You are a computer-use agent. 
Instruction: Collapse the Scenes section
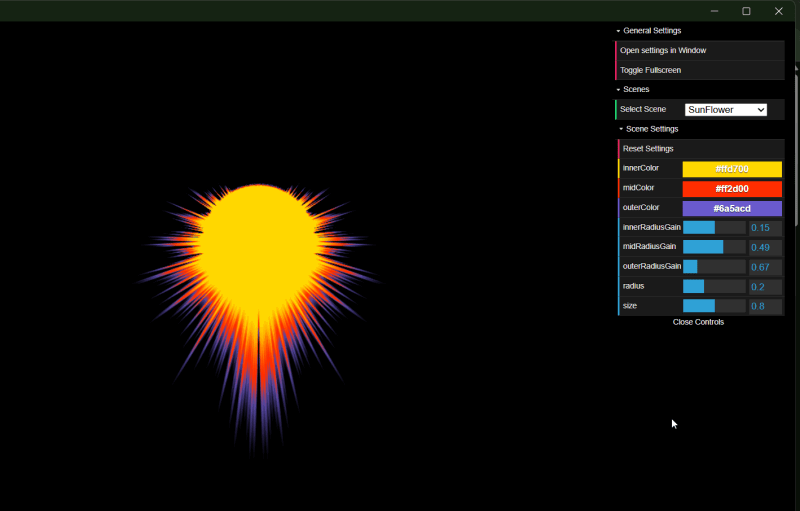635,90
